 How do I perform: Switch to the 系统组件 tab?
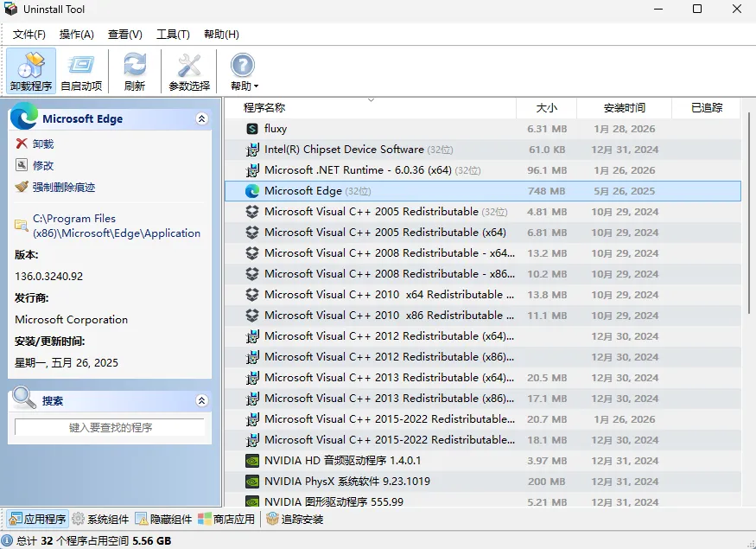[100, 519]
